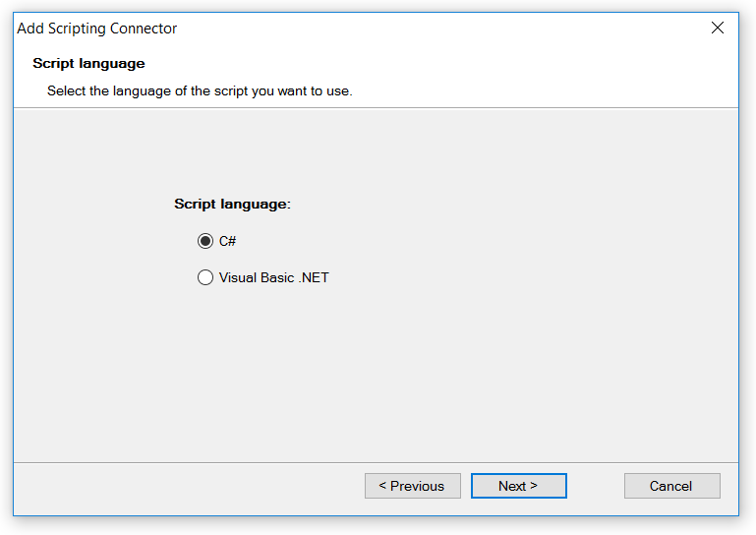The width and height of the screenshot is (756, 535).
Task: Click the 'Add Scripting Connector' title text
Action: tap(97, 29)
